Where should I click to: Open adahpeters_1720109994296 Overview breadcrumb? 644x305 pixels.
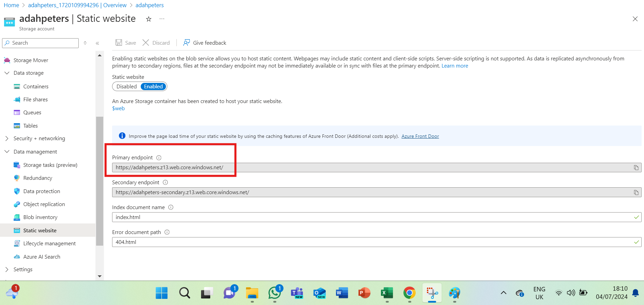77,5
